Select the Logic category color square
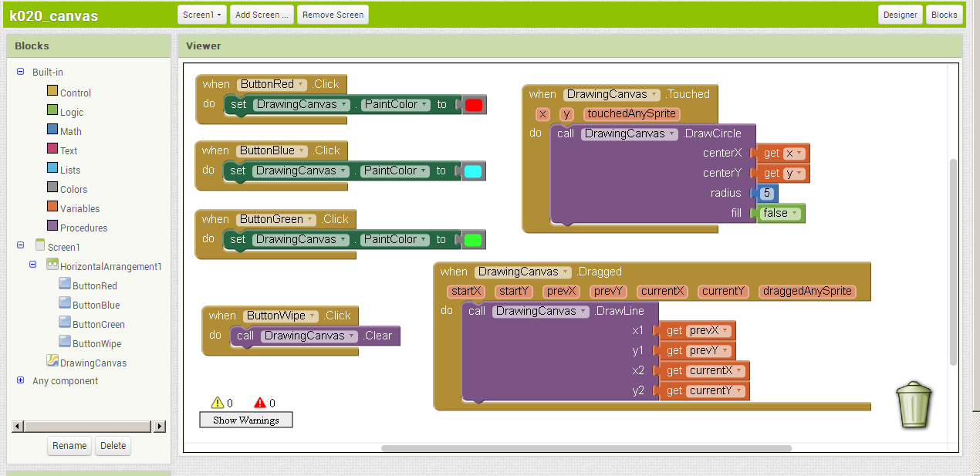Screen dimensions: 980x476 [52, 111]
